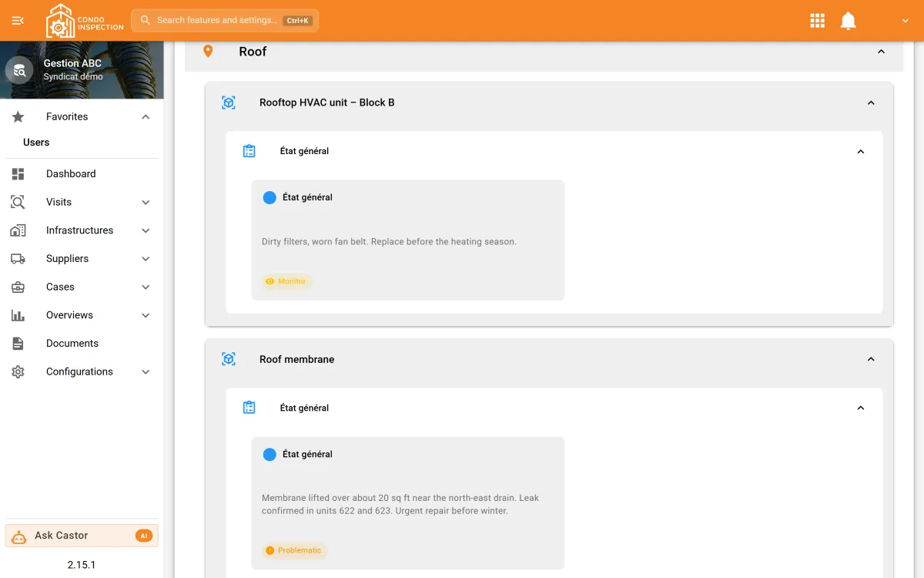Image resolution: width=924 pixels, height=578 pixels.
Task: Click the Rooftop HVAC unit – Block B title
Action: click(x=327, y=102)
